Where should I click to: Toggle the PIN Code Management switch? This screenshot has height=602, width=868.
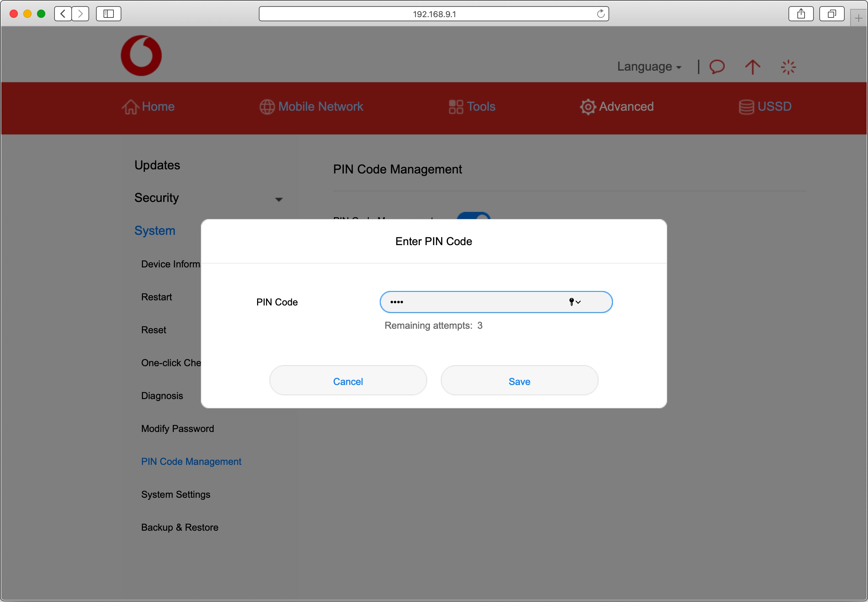(x=473, y=216)
